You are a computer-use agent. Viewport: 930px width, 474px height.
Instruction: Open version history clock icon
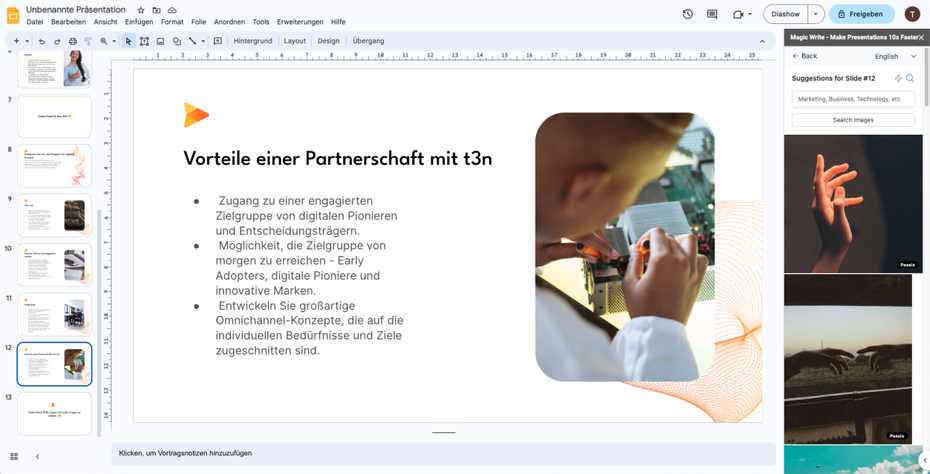click(687, 14)
